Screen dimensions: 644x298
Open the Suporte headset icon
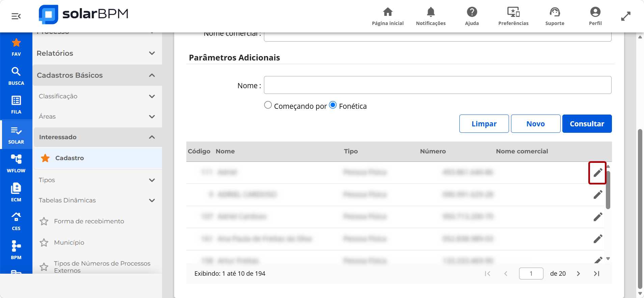tap(555, 12)
